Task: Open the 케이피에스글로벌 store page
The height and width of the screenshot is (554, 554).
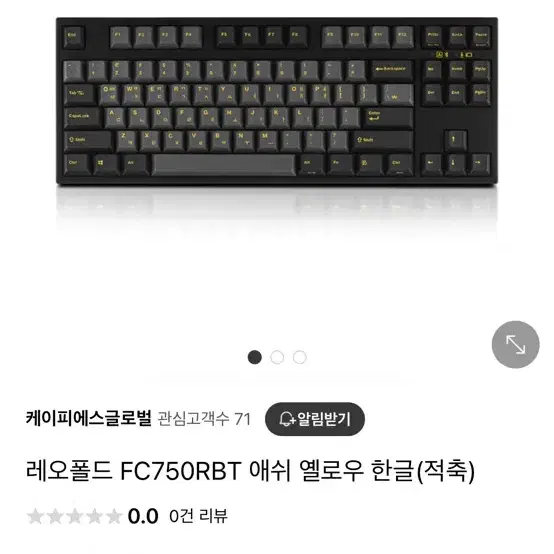Action: (x=89, y=419)
